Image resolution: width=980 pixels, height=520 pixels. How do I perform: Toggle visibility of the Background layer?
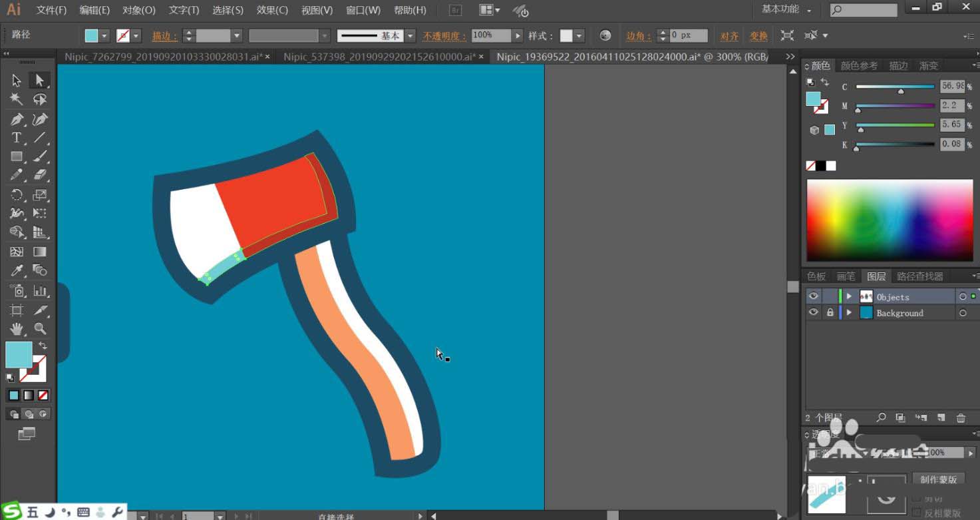813,312
